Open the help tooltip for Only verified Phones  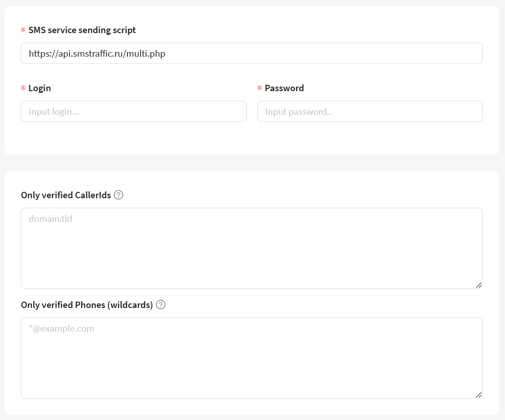coord(160,305)
